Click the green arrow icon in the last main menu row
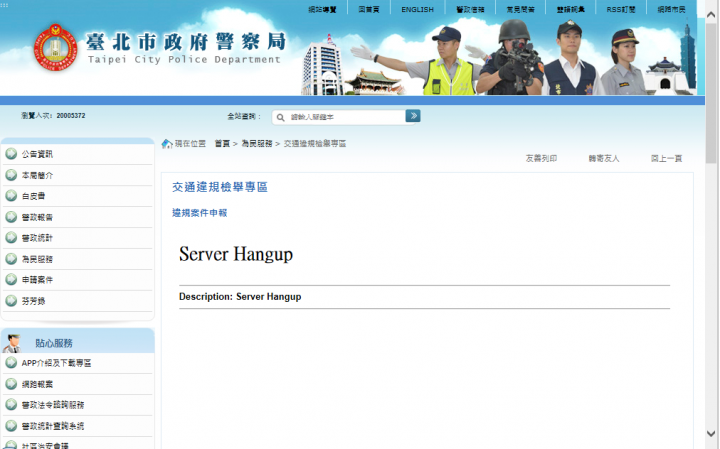The width and height of the screenshot is (720, 449). pos(11,301)
